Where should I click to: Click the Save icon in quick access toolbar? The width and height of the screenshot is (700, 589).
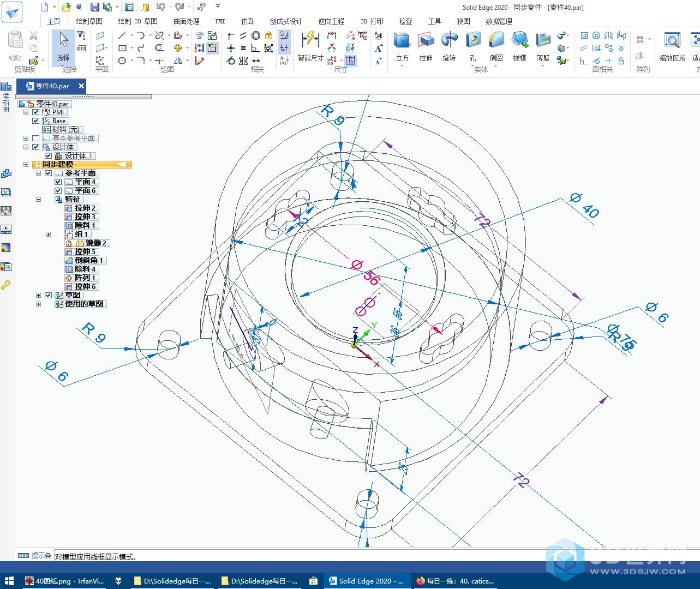pos(94,7)
